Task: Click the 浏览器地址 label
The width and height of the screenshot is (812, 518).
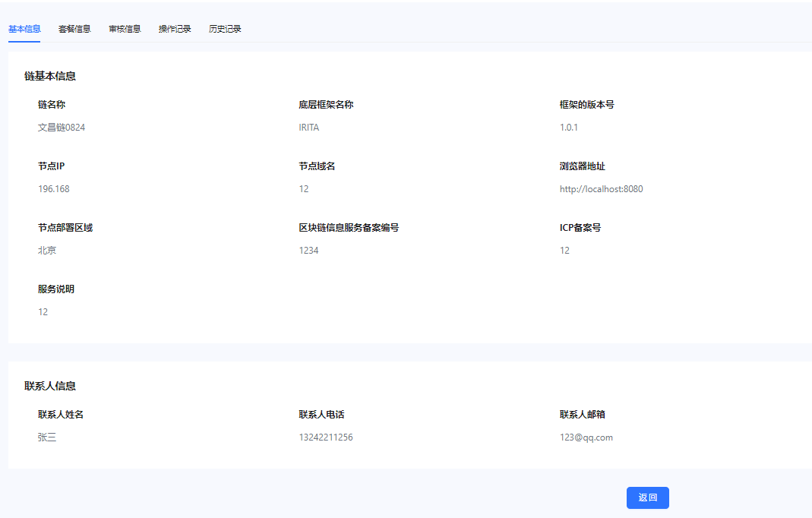Action: coord(583,166)
